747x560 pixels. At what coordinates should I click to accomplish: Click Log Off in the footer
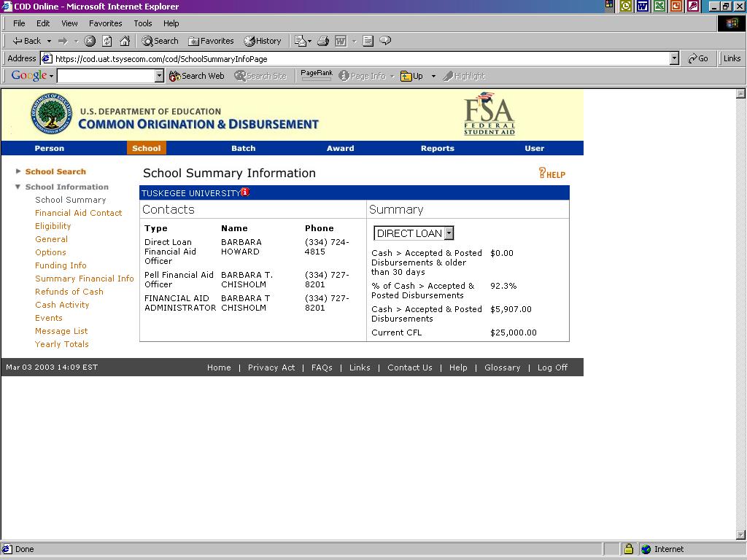tap(553, 367)
